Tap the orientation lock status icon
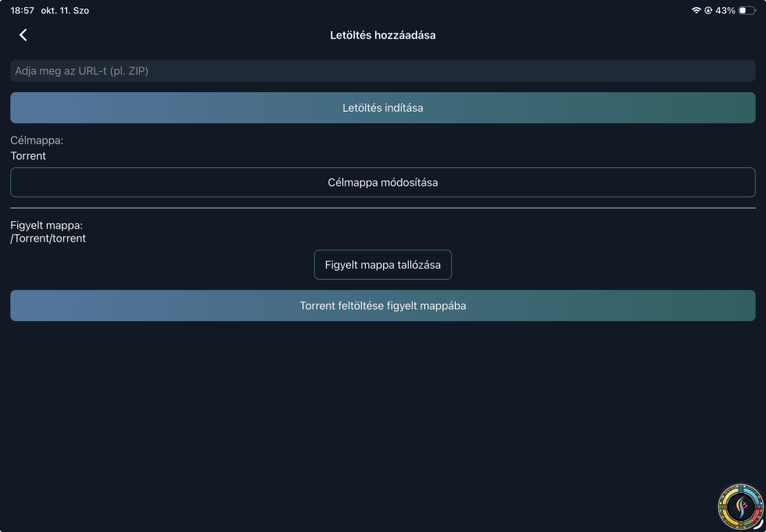Image resolution: width=766 pixels, height=532 pixels. click(707, 10)
